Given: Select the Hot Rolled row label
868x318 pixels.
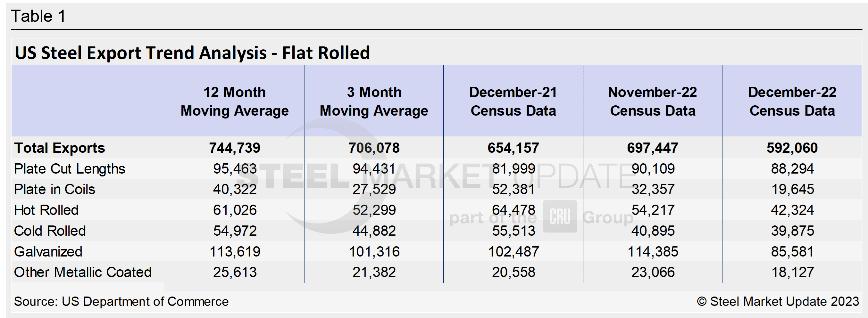Looking at the screenshot, I should pyautogui.click(x=46, y=210).
